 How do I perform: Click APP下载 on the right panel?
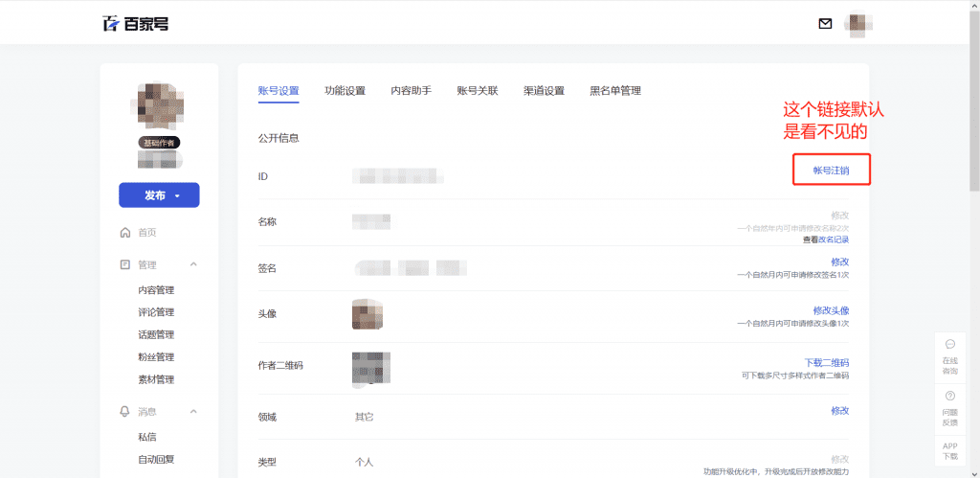[949, 451]
